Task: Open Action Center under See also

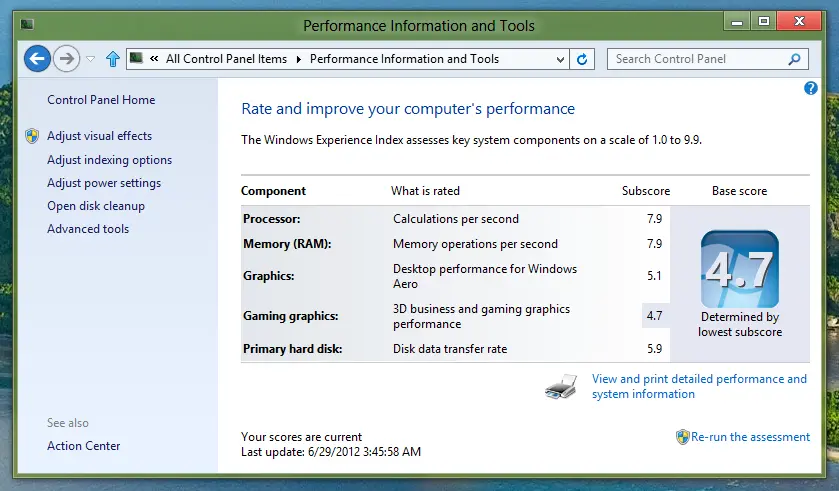Action: point(83,446)
